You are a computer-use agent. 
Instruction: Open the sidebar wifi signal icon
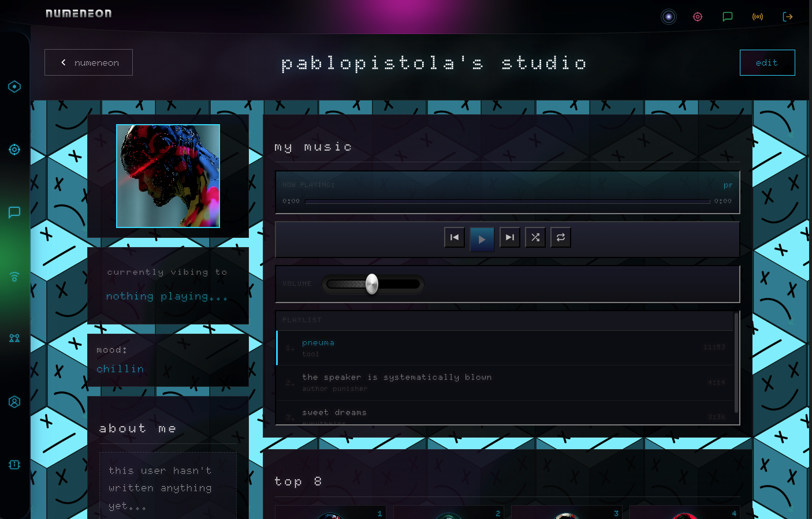click(x=14, y=277)
